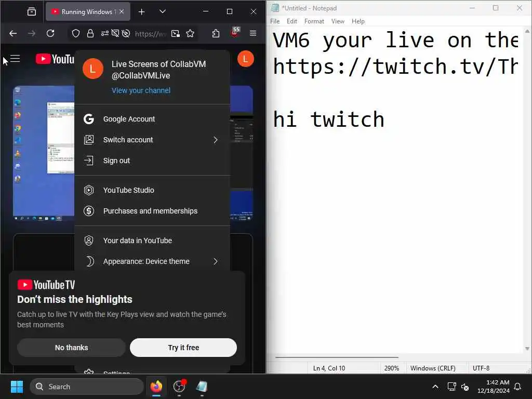Dismiss YouTube TV promo with No thanks
The width and height of the screenshot is (532, 399).
click(x=71, y=348)
